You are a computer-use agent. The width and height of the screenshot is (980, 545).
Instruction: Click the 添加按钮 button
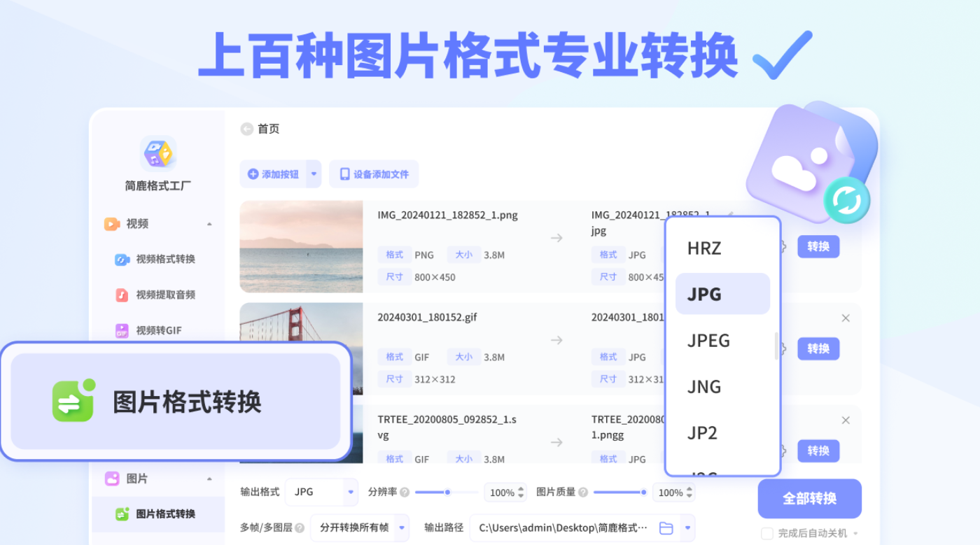tap(273, 174)
